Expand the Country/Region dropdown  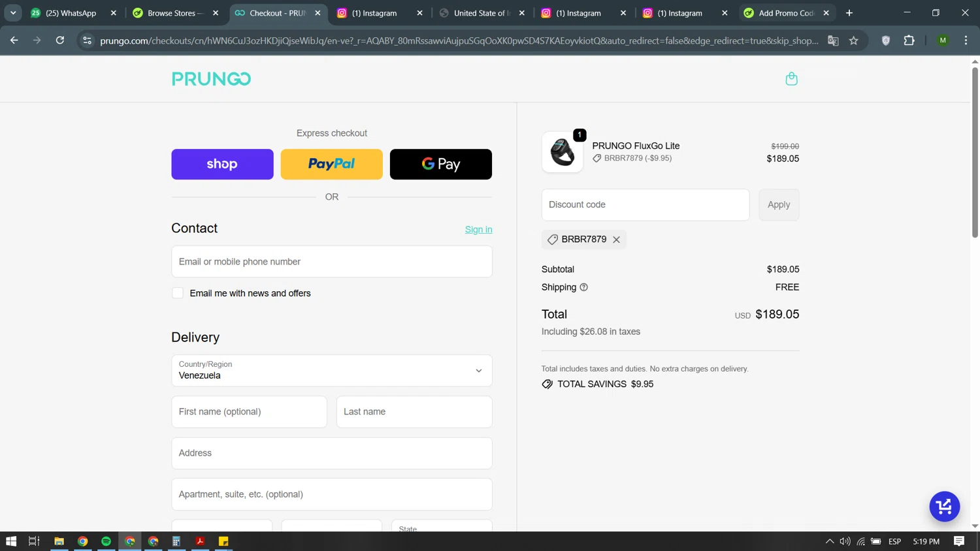click(332, 371)
